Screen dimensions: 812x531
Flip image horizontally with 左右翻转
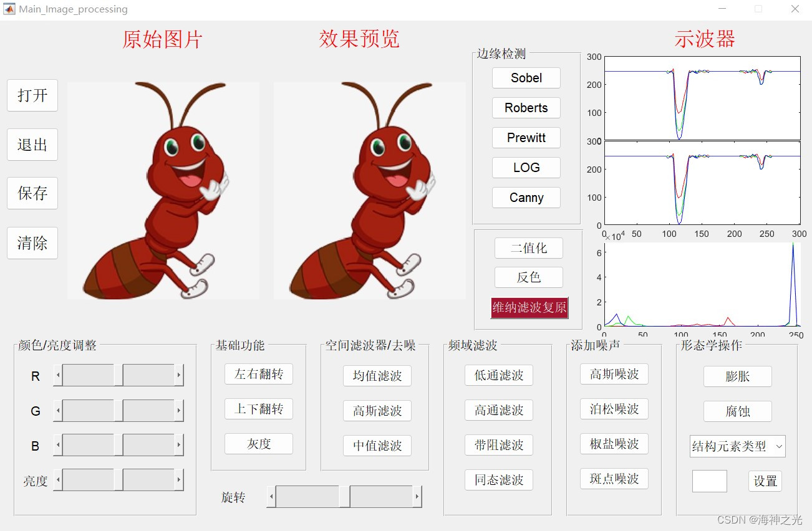click(259, 375)
